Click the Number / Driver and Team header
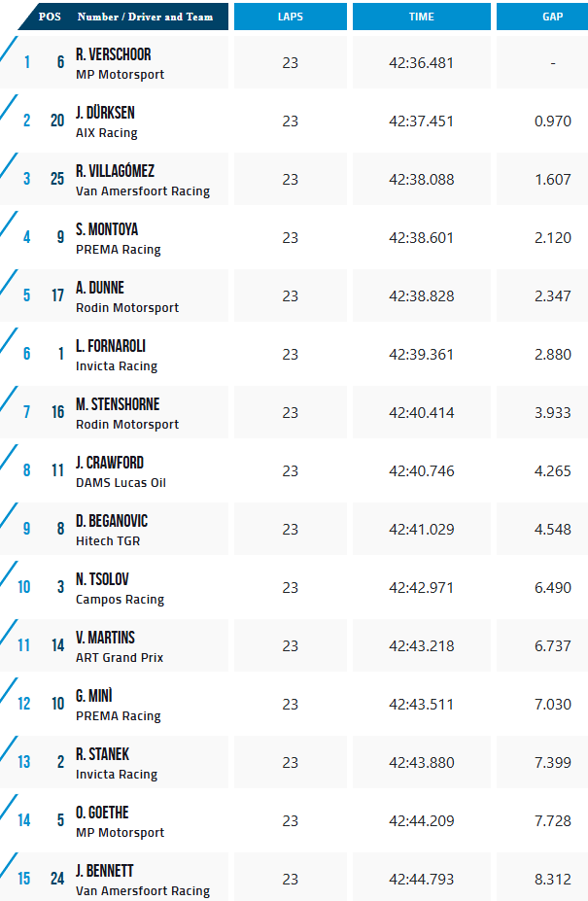Image resolution: width=588 pixels, height=901 pixels. (x=145, y=17)
